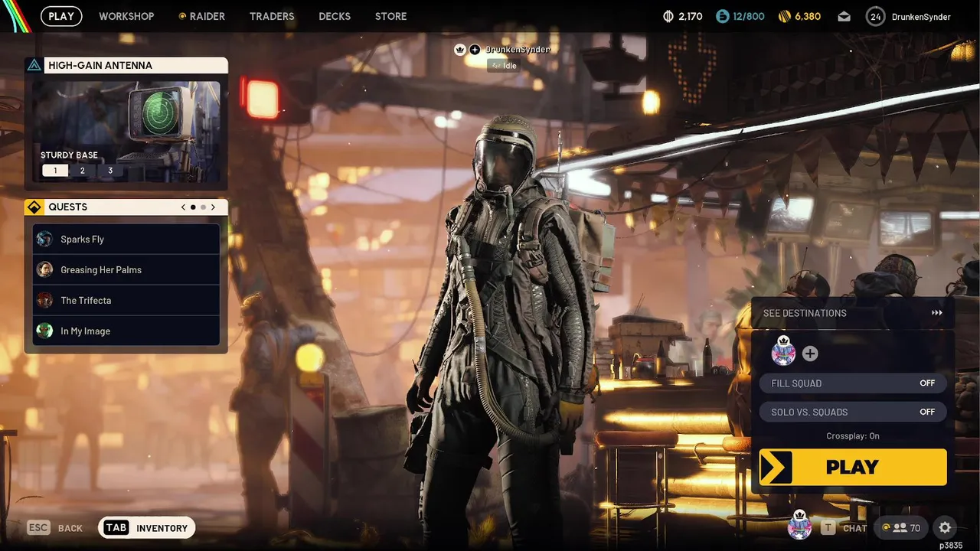Open DrunkenSynder profile name in top bar
Image resolution: width=980 pixels, height=551 pixels.
(921, 16)
